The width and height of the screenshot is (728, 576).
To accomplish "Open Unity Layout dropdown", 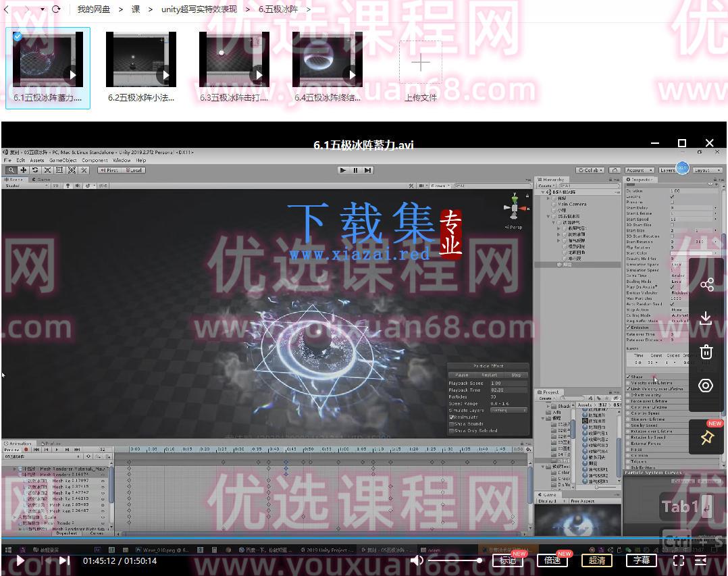I will pyautogui.click(x=706, y=170).
